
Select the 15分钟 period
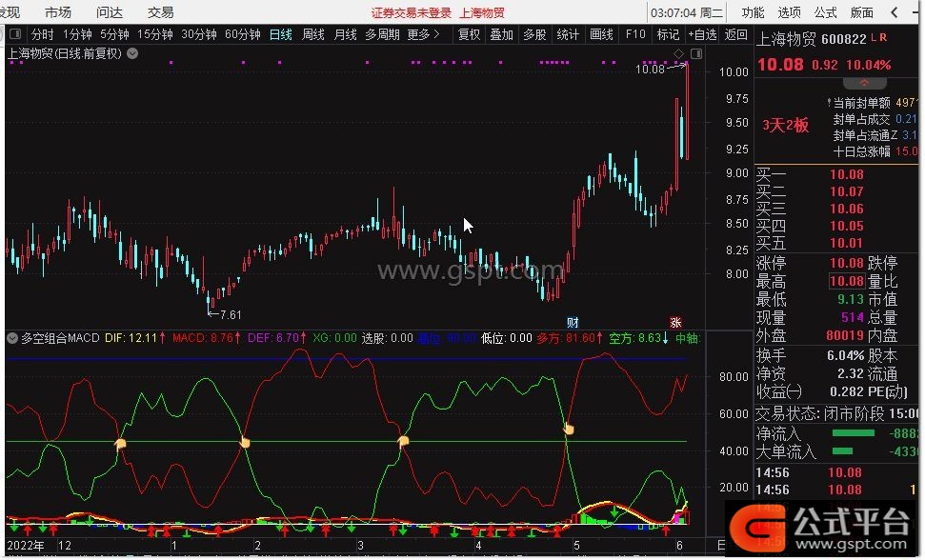point(154,35)
